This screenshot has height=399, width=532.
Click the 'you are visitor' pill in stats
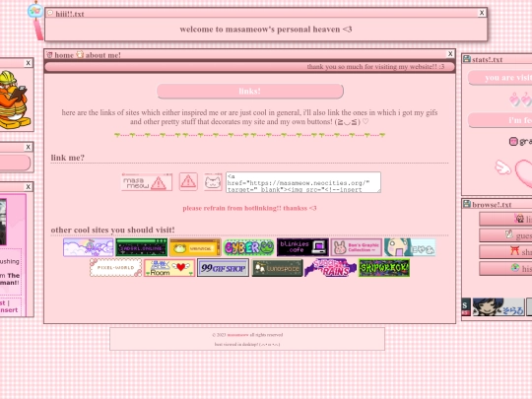pos(500,78)
